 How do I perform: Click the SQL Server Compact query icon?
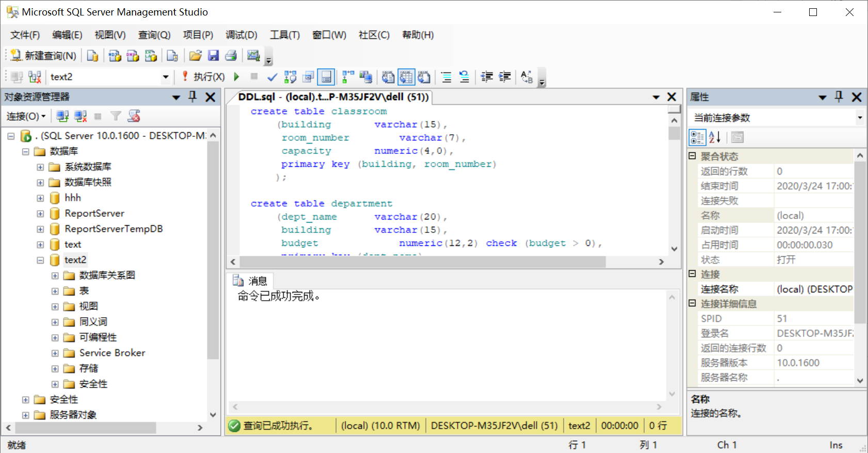pyautogui.click(x=172, y=56)
